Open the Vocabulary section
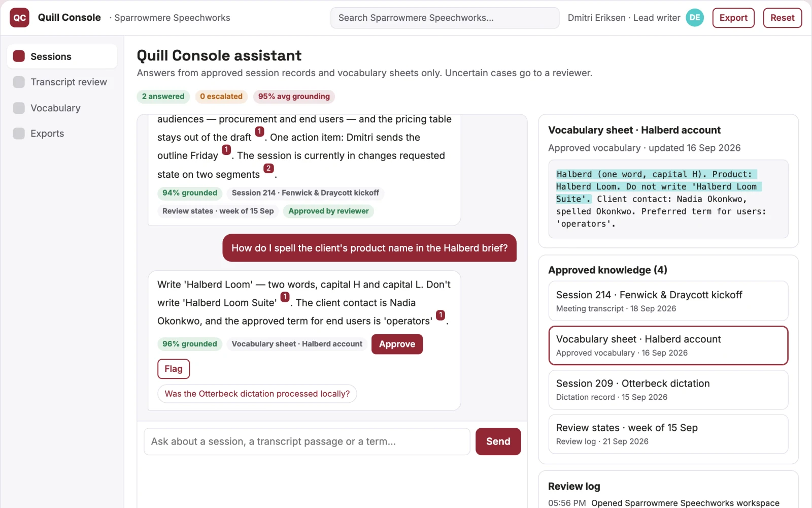This screenshot has width=812, height=508. 62,108
